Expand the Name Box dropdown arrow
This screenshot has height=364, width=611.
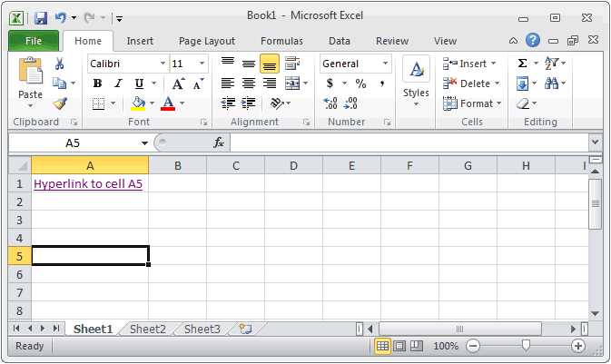(144, 143)
